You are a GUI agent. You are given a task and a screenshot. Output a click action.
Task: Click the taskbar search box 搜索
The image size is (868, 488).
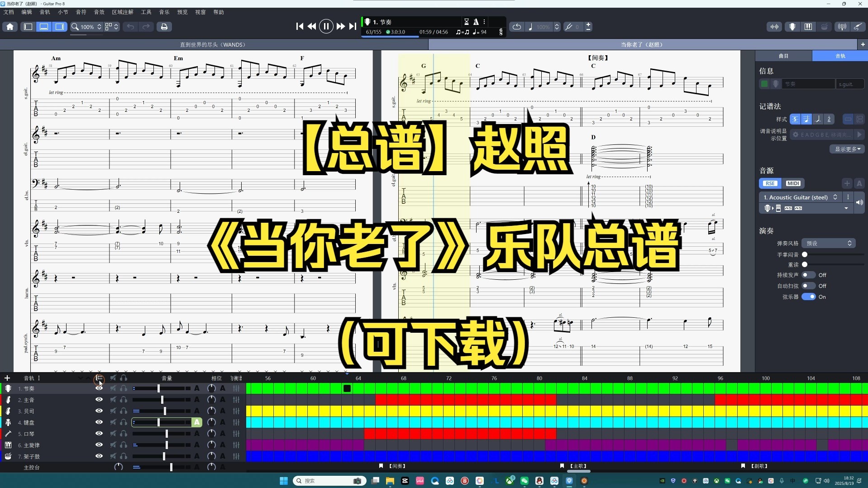pyautogui.click(x=329, y=481)
